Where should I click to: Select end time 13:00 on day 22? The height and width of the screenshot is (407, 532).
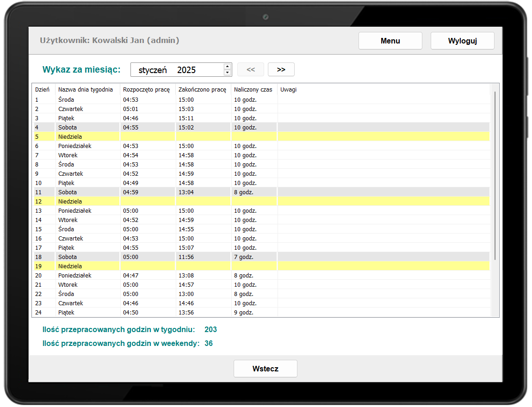pyautogui.click(x=186, y=294)
